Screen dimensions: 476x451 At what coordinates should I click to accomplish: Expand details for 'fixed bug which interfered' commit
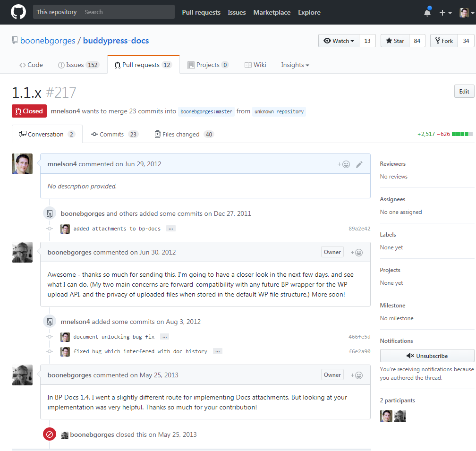[x=218, y=351]
